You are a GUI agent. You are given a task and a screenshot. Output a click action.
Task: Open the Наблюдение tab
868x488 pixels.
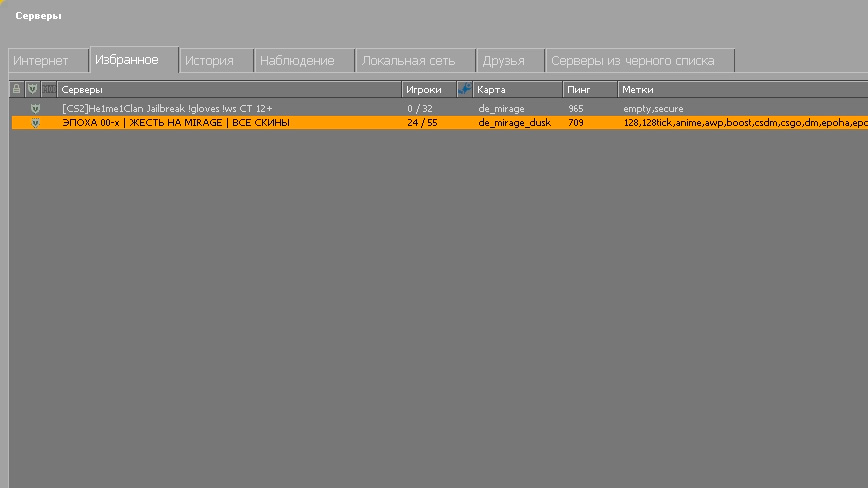(304, 61)
